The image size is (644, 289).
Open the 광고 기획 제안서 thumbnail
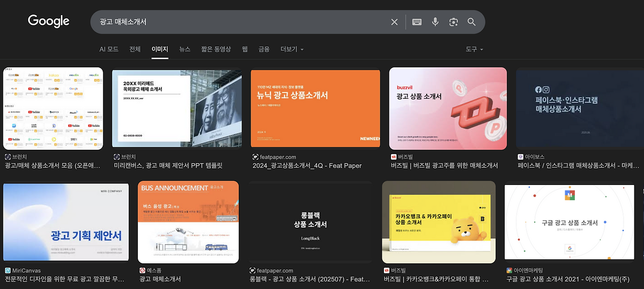pyautogui.click(x=65, y=223)
